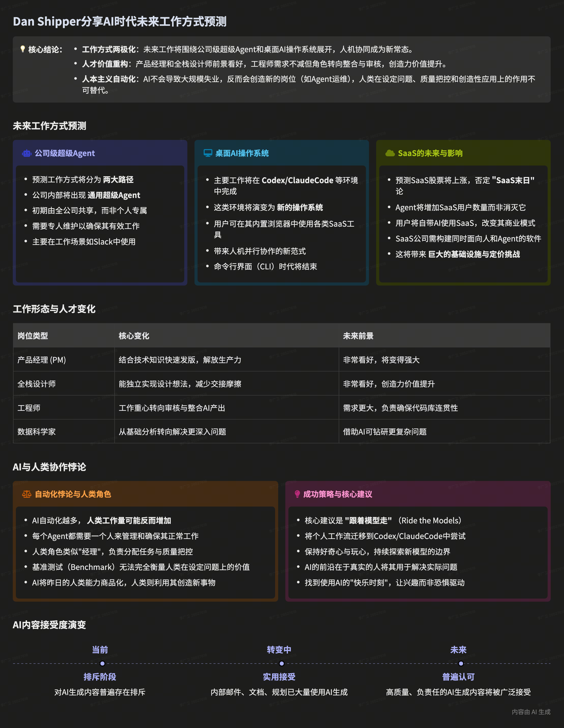This screenshot has width=564, height=728.
Task: Click the balance scale icon beside 自动化悖论与人类角色
Action: pyautogui.click(x=27, y=494)
